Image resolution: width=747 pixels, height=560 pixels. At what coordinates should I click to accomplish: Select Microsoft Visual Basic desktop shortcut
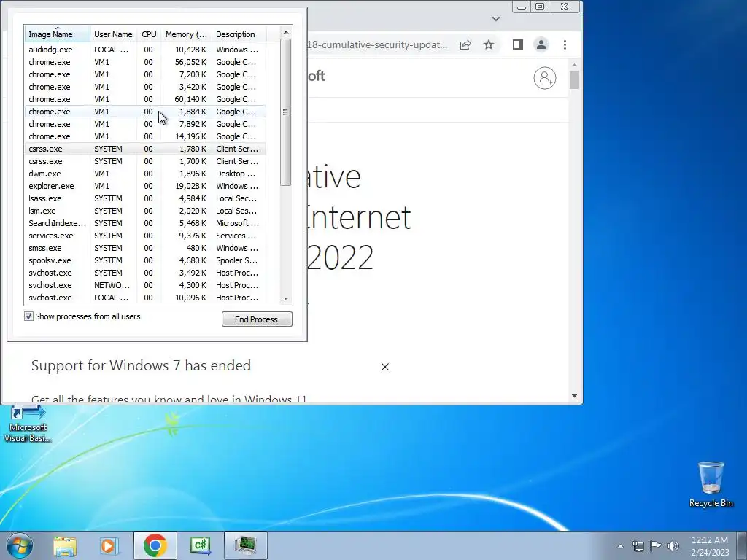[x=28, y=424]
